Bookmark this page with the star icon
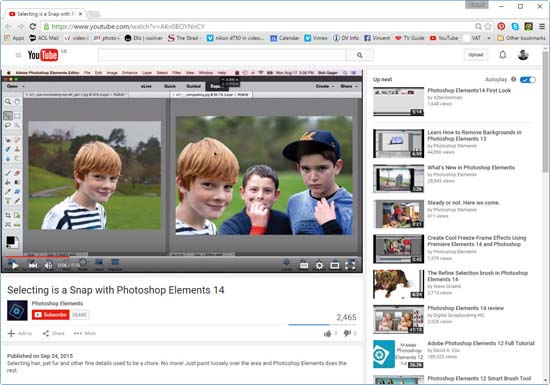The height and width of the screenshot is (385, 550). 488,27
